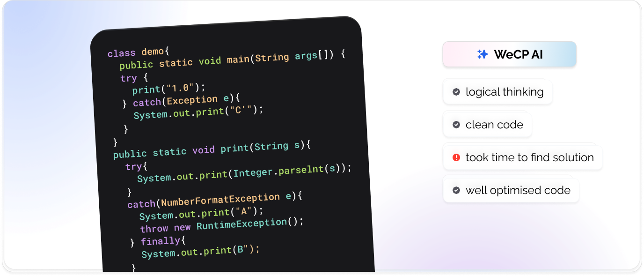Click the red alert icon beside took time
The width and height of the screenshot is (644, 276).
456,157
